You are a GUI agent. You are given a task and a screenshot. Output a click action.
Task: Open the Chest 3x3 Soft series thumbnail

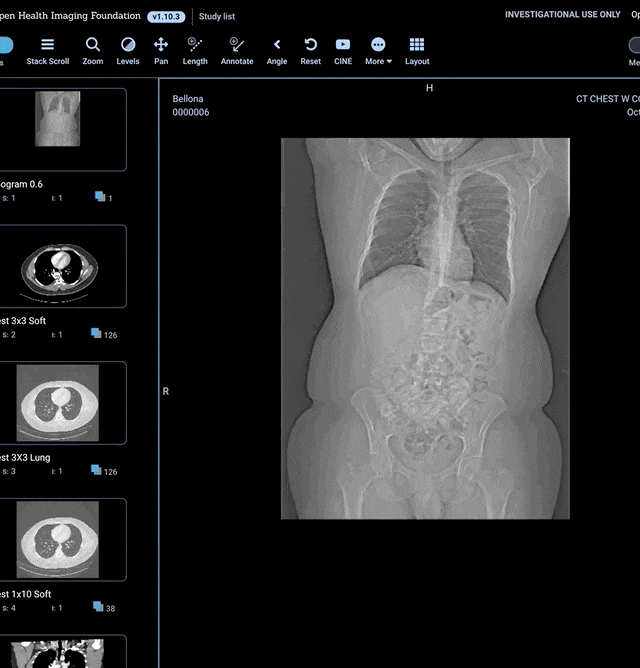(63, 266)
